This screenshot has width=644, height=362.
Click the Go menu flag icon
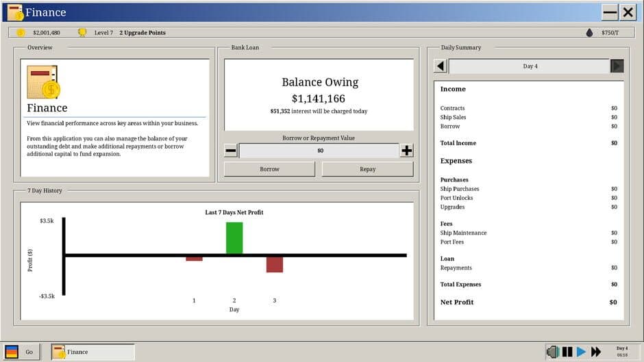(x=12, y=352)
